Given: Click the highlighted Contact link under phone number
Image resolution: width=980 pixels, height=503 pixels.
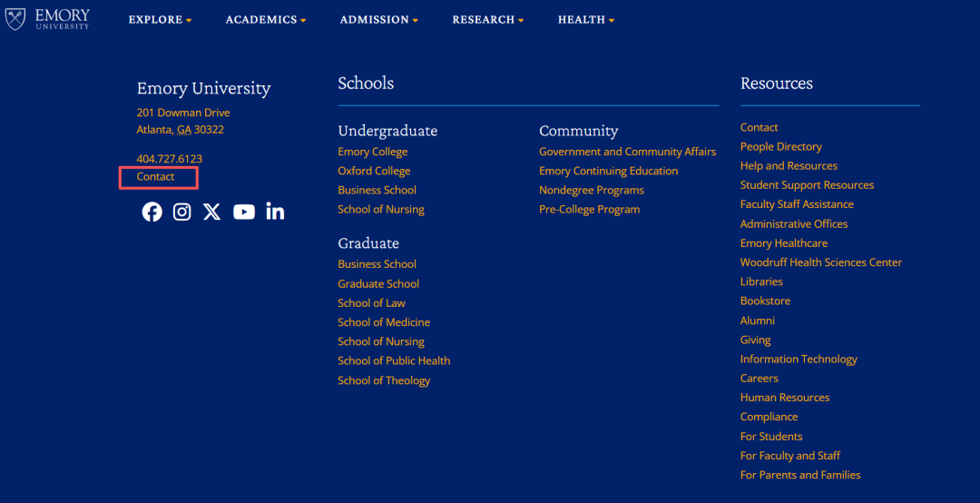Looking at the screenshot, I should pyautogui.click(x=156, y=177).
